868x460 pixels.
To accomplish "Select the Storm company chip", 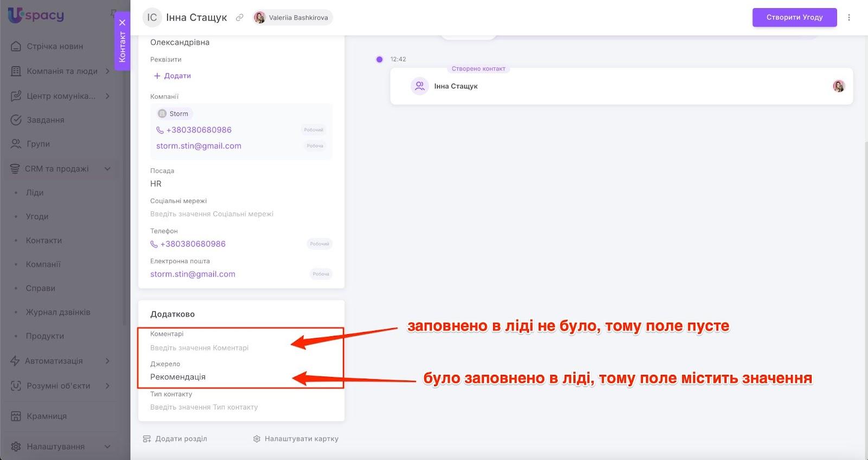I will [174, 114].
